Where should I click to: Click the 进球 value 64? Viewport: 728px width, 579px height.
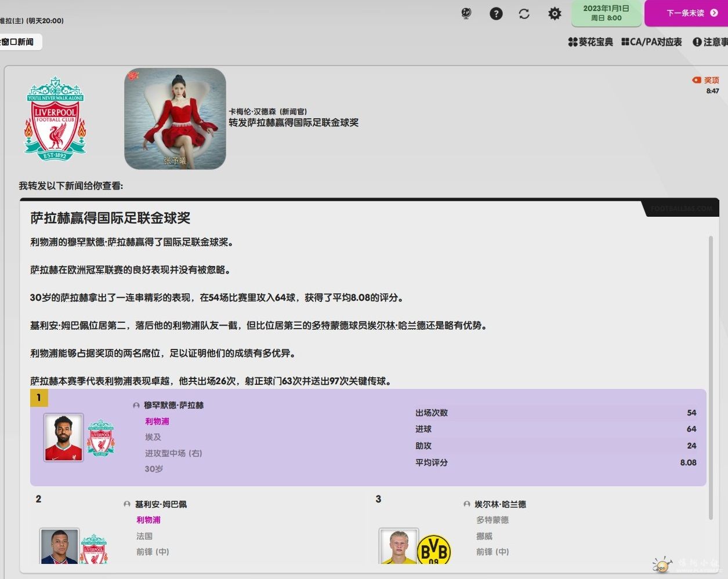(x=691, y=429)
